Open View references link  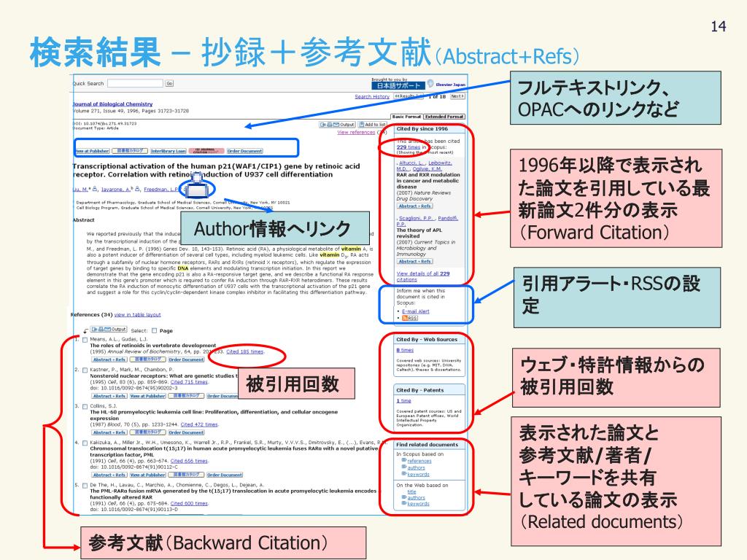(x=356, y=133)
